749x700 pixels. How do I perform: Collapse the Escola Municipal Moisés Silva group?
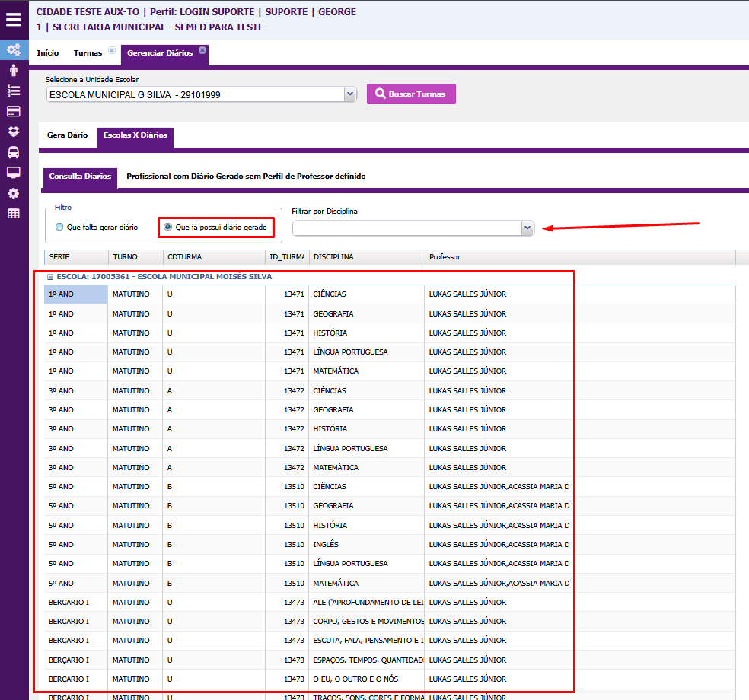tap(50, 278)
